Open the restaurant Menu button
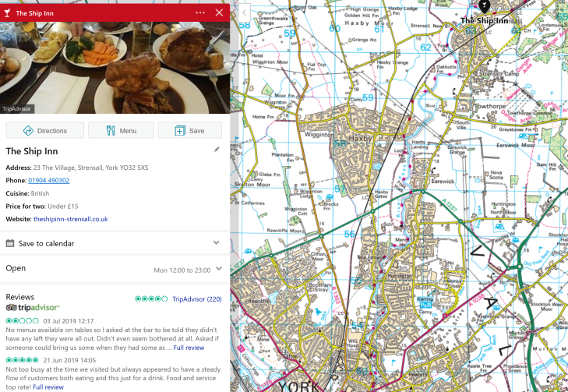 pos(121,130)
